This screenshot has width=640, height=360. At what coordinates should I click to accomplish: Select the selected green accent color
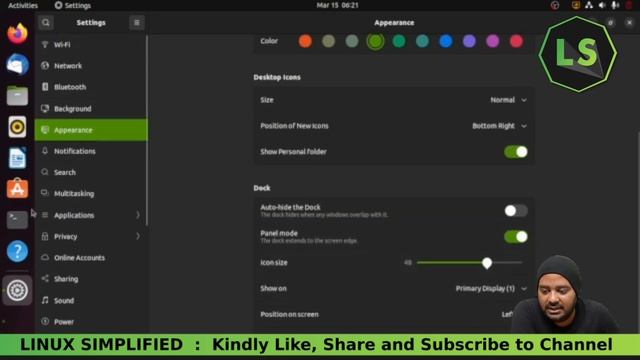pyautogui.click(x=375, y=41)
